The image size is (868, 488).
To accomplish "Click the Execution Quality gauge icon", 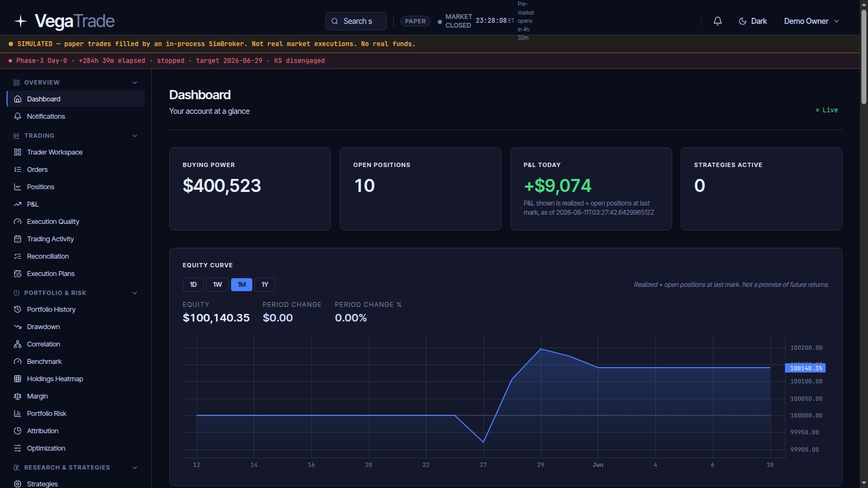I will (x=17, y=222).
